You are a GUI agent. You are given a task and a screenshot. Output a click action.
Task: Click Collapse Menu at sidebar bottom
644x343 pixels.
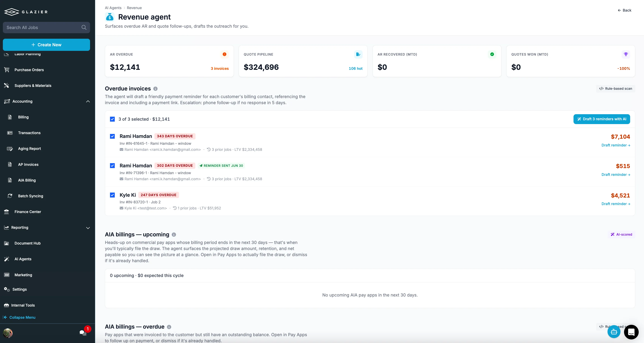click(x=19, y=317)
